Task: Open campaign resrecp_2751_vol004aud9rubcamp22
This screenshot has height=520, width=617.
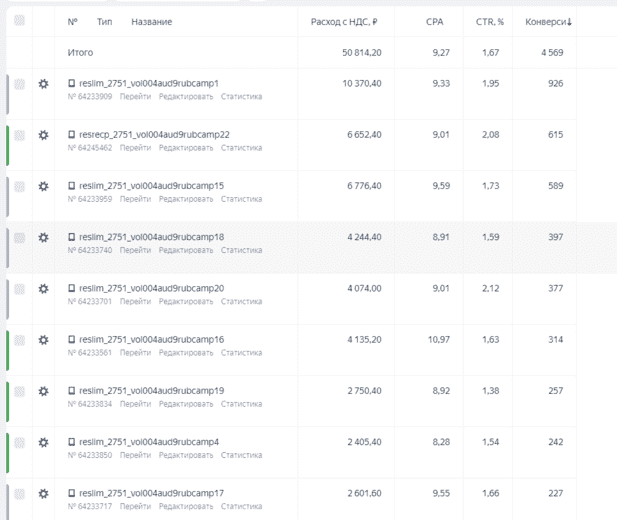Action: 154,135
